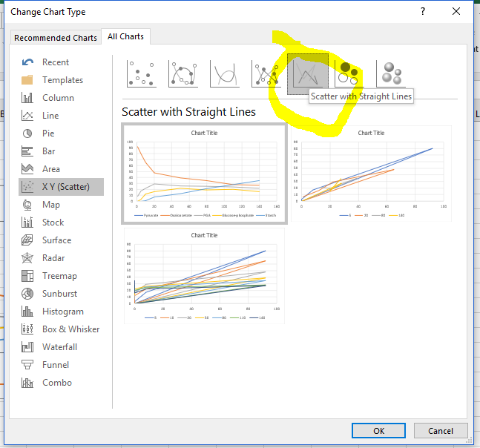Select the 3-D Bubble chart subtype icon
480x448 pixels.
391,73
